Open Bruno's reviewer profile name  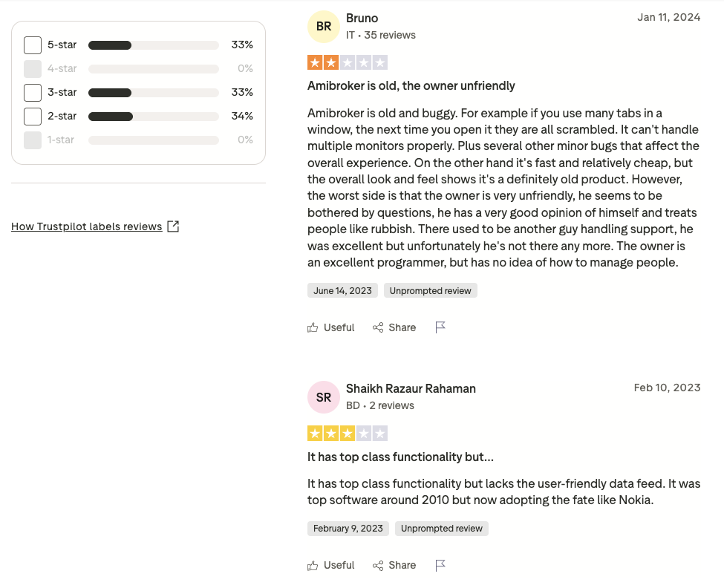362,18
